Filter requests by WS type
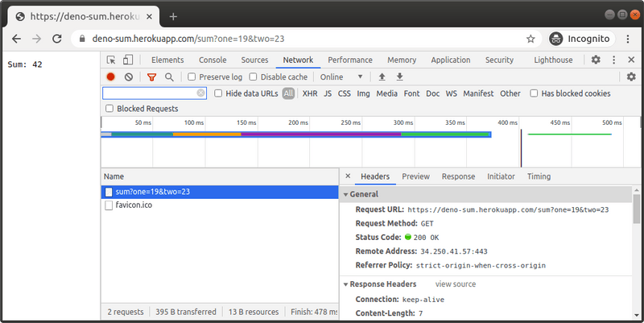Viewport: 644px width, 323px height. click(451, 93)
